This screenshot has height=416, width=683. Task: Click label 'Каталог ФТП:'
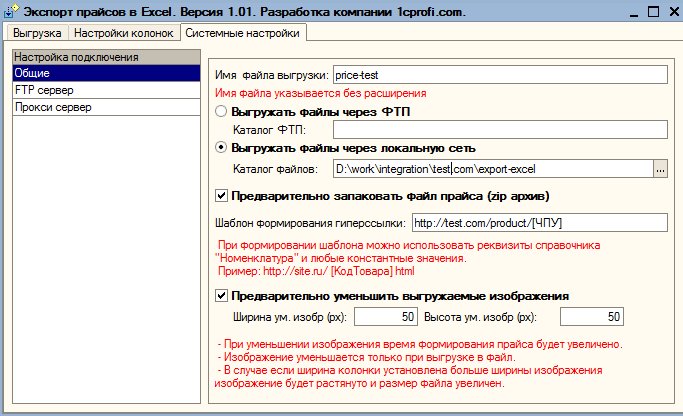270,130
